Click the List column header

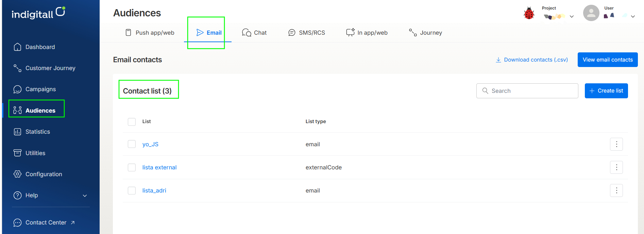pos(147,121)
